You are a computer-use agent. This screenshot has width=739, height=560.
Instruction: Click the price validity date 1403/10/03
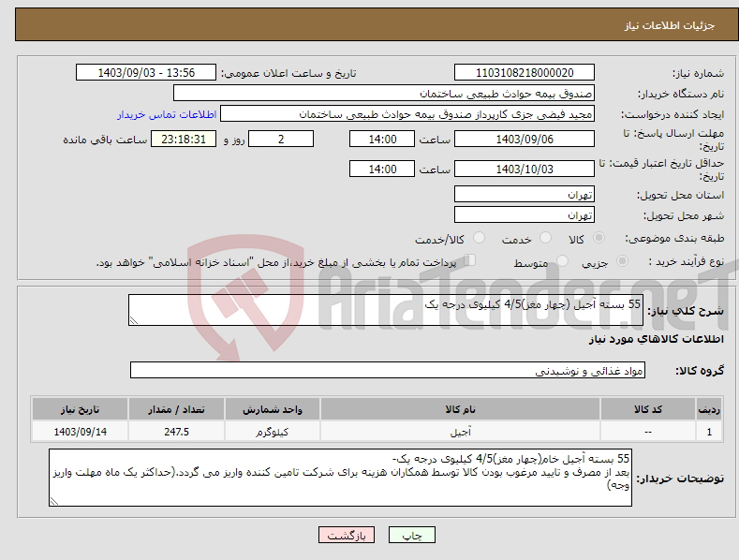[525, 169]
